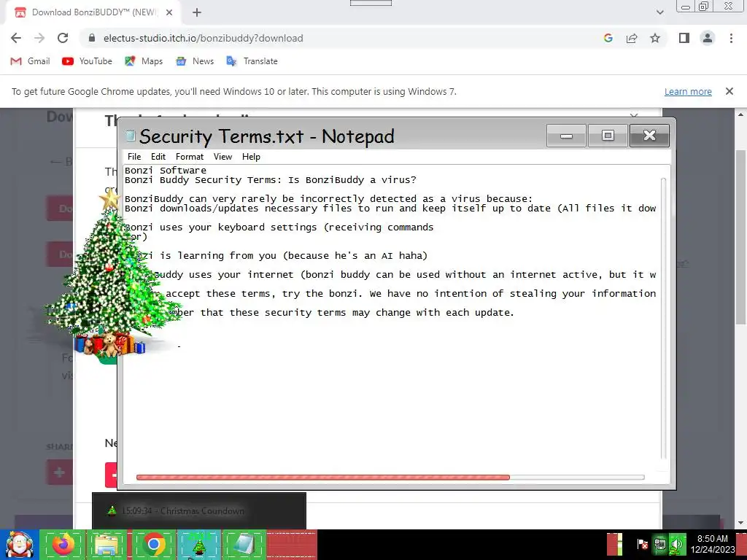Open Firefox from the taskbar
The image size is (747, 560).
click(63, 545)
